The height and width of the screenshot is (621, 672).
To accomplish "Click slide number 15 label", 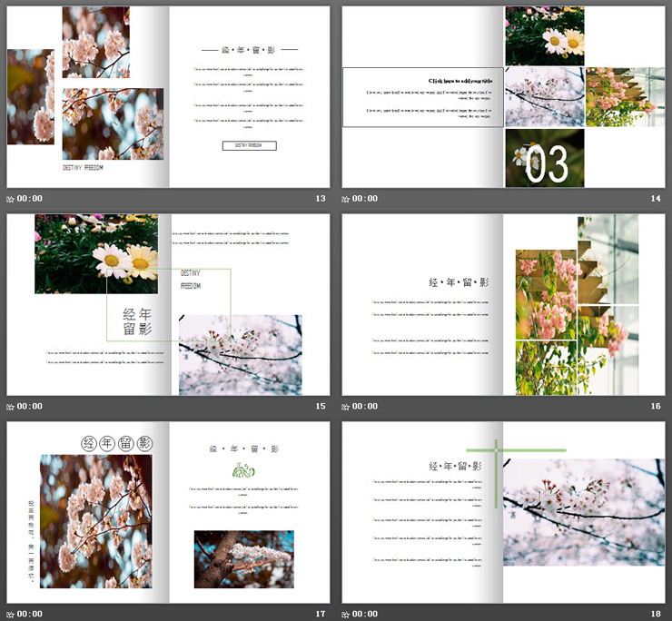I will click(321, 406).
